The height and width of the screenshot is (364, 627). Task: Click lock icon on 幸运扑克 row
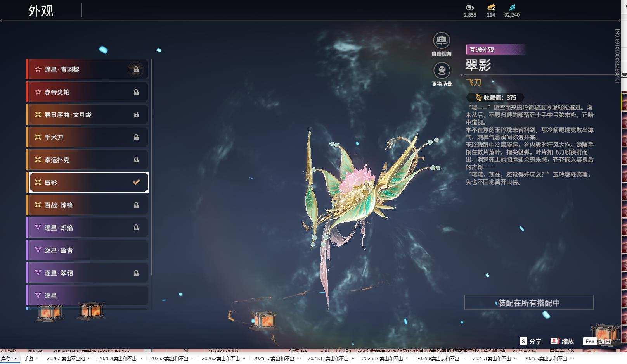pos(136,160)
